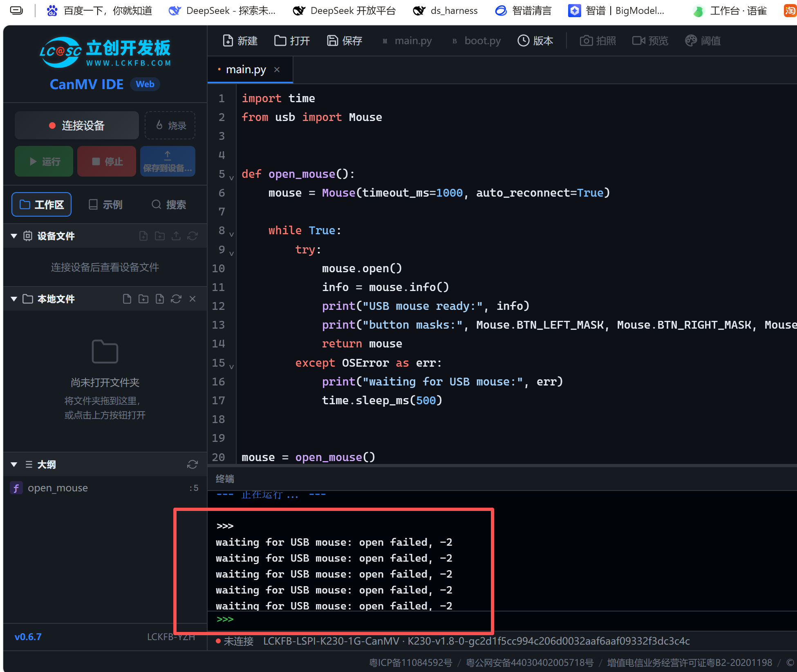
Task: Collapse the 大纲 outline section
Action: point(14,464)
